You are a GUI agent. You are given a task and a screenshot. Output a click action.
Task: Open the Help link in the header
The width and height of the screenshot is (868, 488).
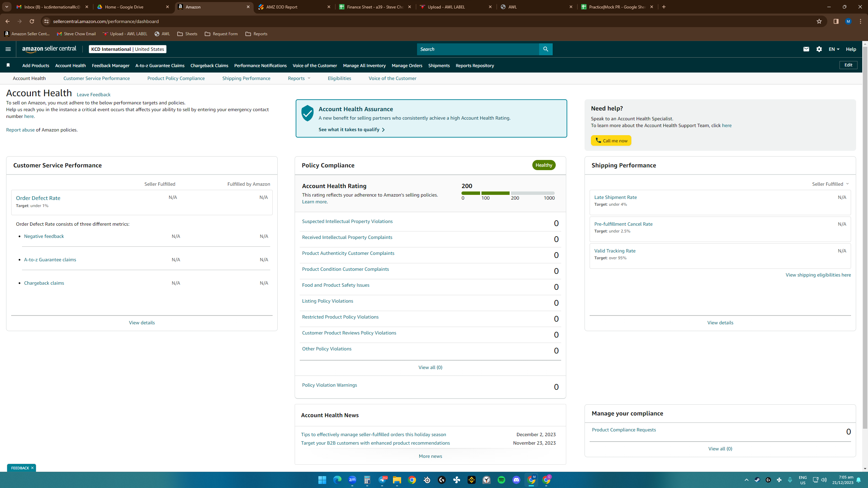click(851, 49)
